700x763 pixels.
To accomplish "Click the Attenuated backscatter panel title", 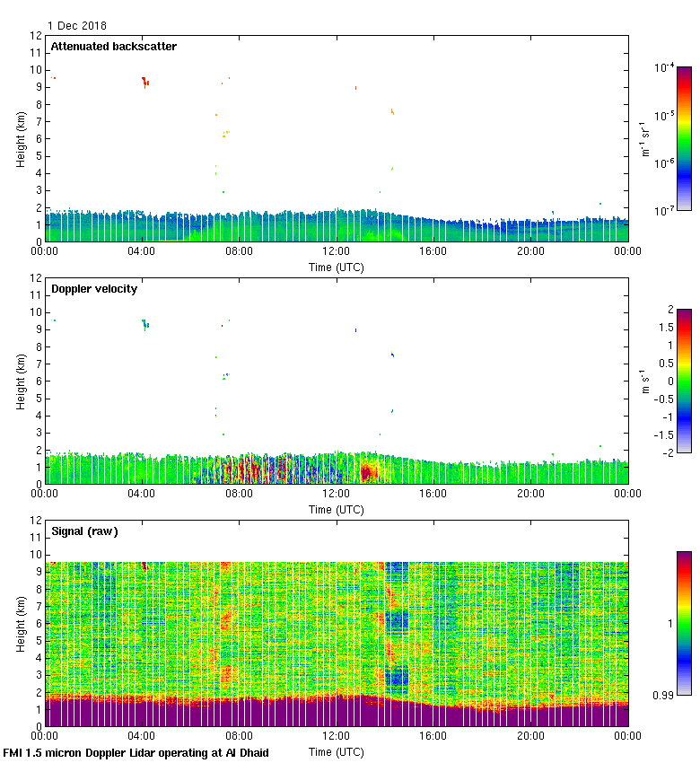I will pos(113,47).
